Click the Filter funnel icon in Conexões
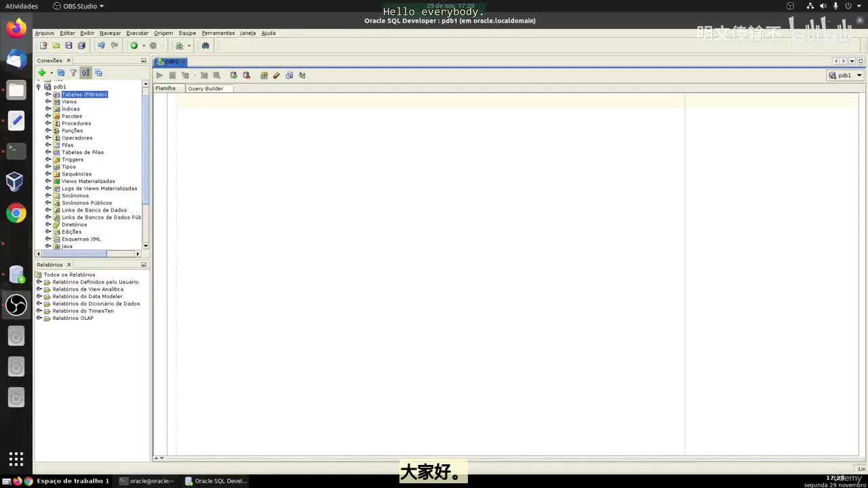The width and height of the screenshot is (868, 488). 73,73
